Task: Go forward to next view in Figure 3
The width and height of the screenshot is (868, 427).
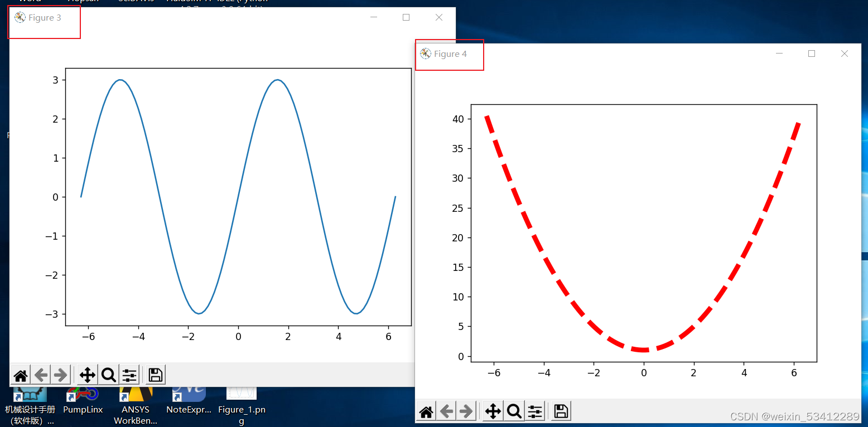Action: click(61, 375)
